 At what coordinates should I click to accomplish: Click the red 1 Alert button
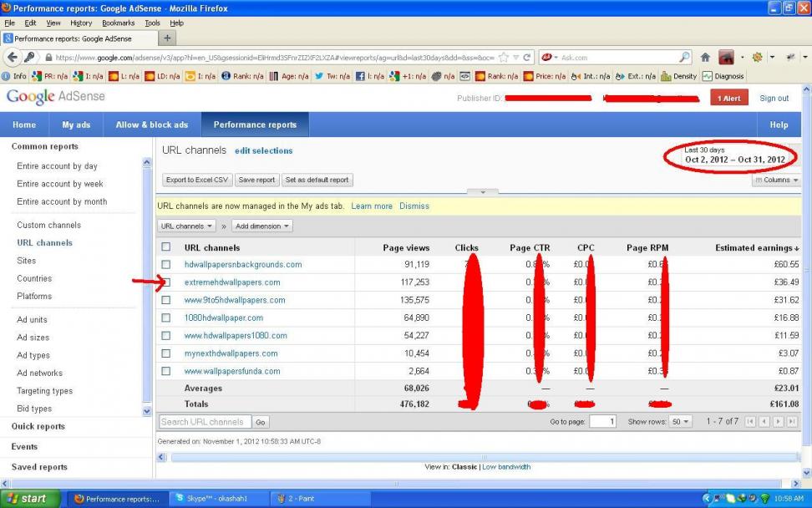[x=729, y=98]
